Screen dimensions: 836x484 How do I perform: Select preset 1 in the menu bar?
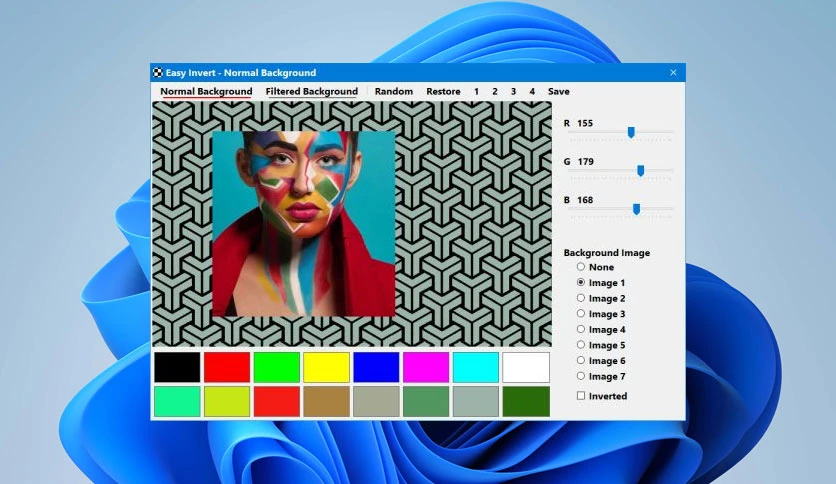476,91
